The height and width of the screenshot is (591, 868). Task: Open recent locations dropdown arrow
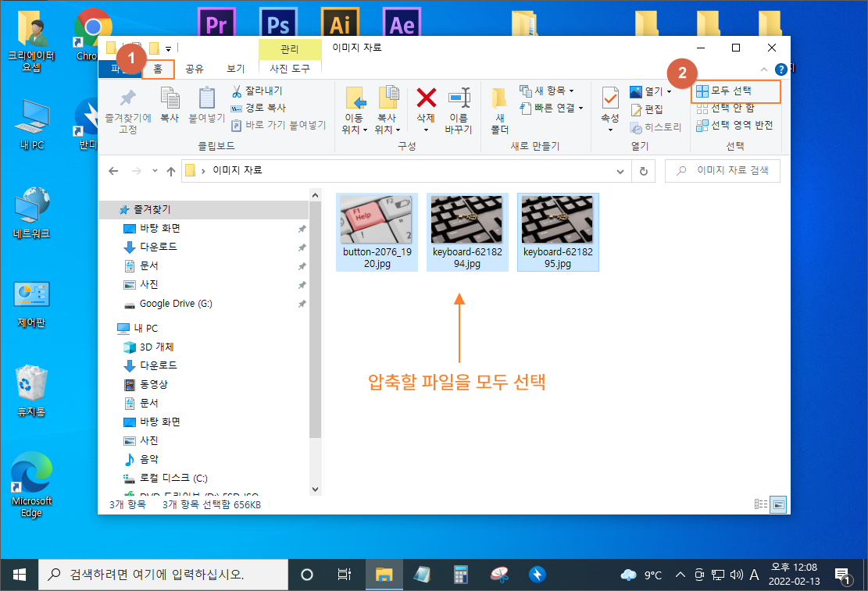pyautogui.click(x=155, y=170)
